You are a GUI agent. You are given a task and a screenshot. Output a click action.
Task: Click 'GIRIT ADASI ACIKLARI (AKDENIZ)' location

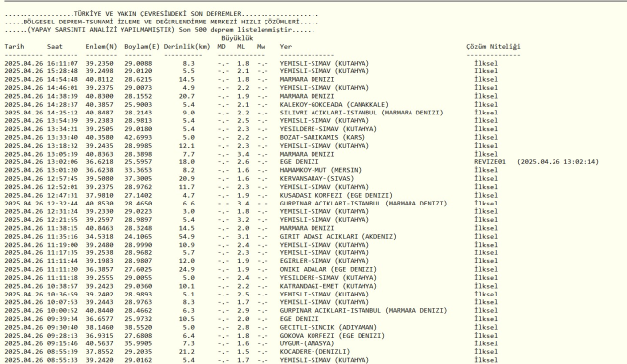[338, 237]
